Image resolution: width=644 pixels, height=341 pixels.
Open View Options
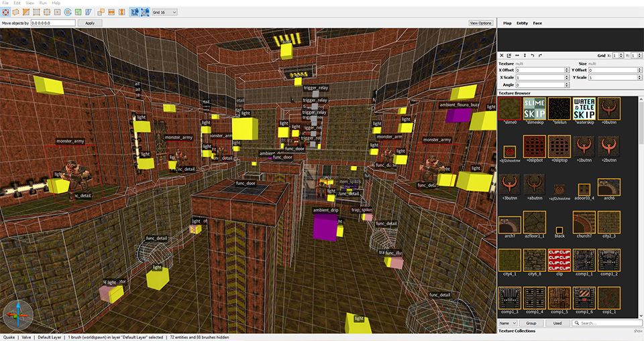click(480, 23)
